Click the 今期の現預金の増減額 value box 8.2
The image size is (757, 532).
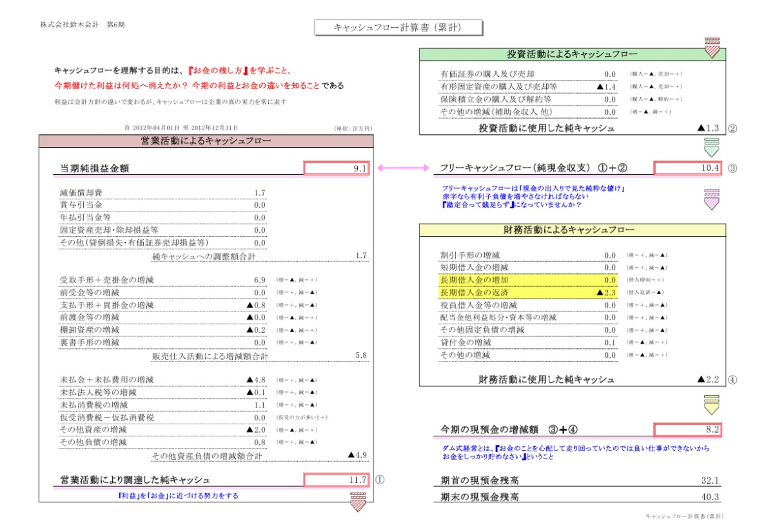pos(687,429)
